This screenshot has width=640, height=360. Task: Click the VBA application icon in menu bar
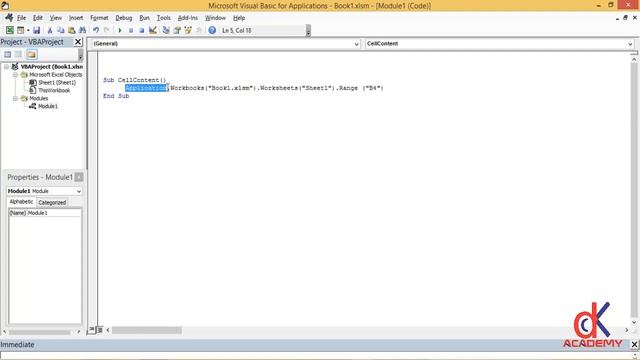click(x=9, y=18)
